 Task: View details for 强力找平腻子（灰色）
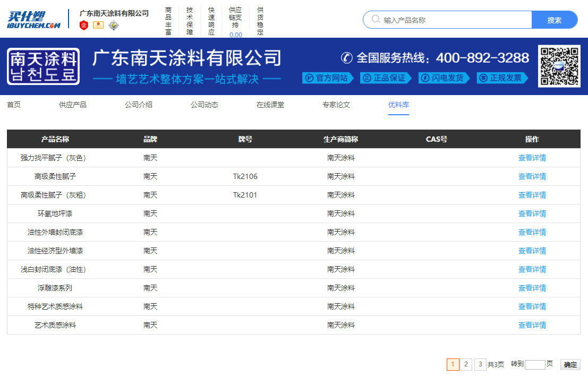pyautogui.click(x=532, y=158)
